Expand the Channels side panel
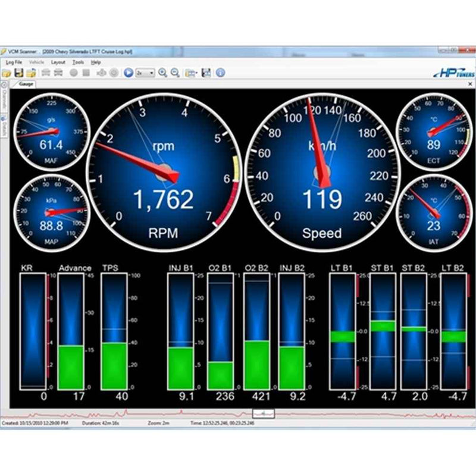476x476 pixels. pyautogui.click(x=4, y=101)
